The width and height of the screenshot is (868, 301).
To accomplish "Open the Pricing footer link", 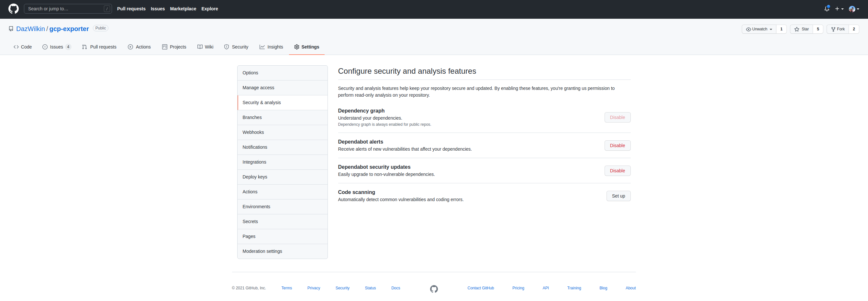I will point(518,288).
